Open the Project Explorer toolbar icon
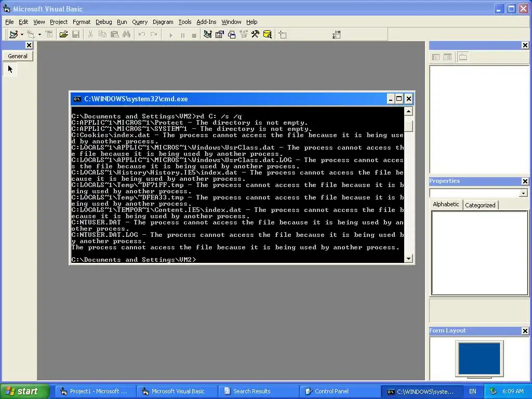532x399 pixels. tap(208, 34)
